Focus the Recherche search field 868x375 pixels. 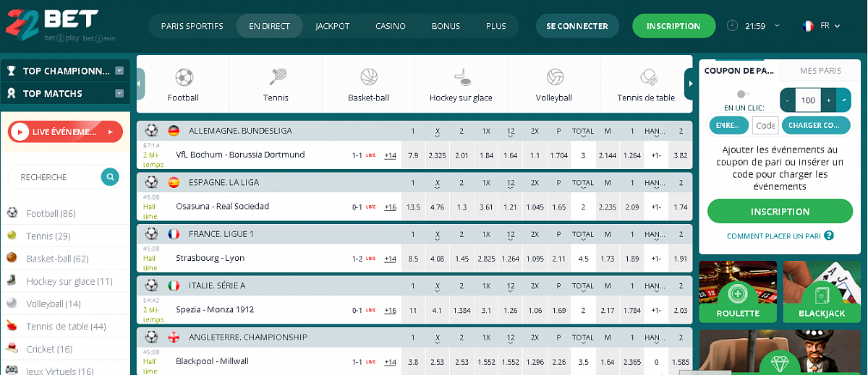(54, 177)
